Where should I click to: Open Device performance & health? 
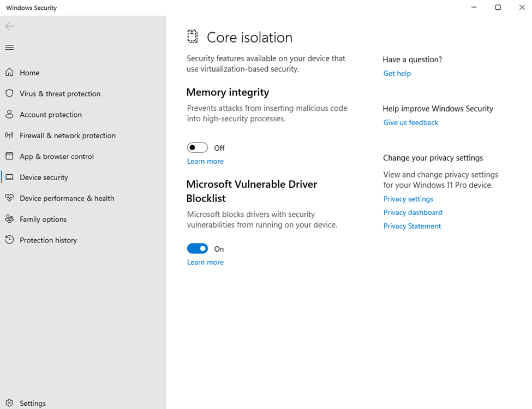click(x=67, y=198)
